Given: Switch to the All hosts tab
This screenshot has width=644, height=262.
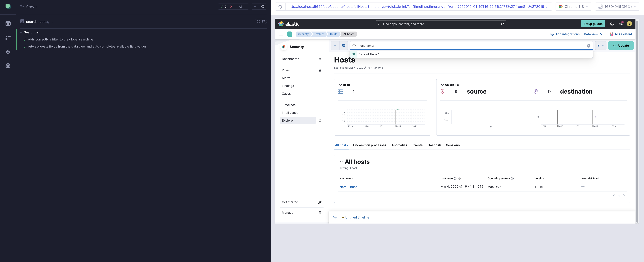Looking at the screenshot, I should tap(341, 145).
